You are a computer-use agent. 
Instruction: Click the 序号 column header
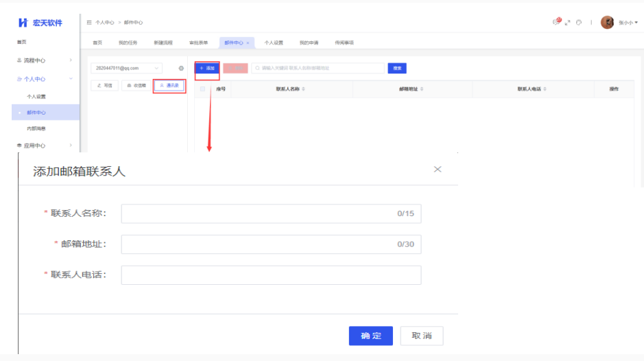click(221, 89)
